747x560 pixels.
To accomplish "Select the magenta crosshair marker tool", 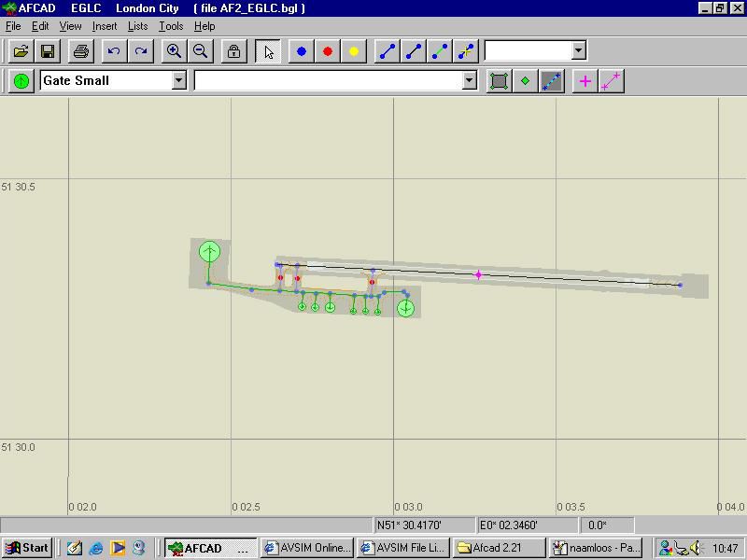I will [584, 81].
